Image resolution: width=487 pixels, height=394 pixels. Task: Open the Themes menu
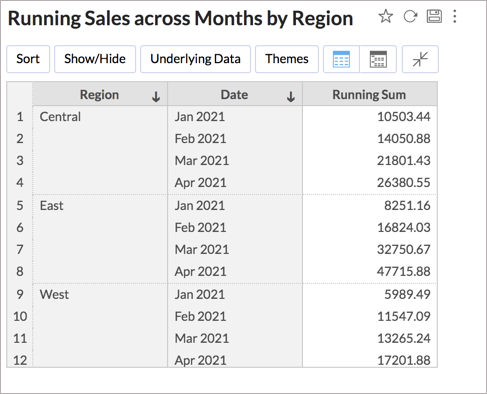(x=287, y=59)
